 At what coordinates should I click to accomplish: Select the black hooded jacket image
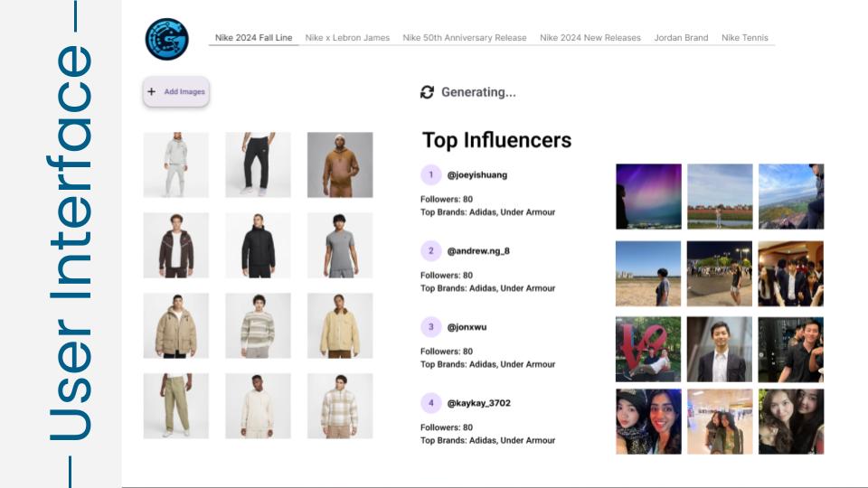pos(258,245)
